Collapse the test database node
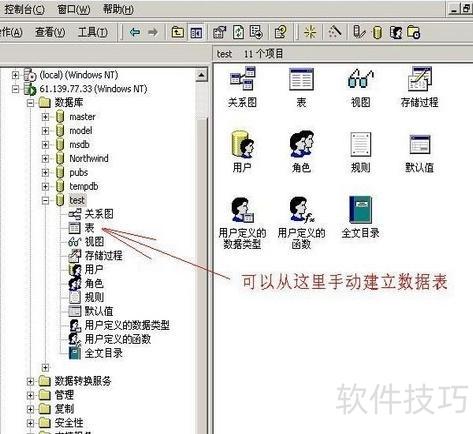 point(45,200)
